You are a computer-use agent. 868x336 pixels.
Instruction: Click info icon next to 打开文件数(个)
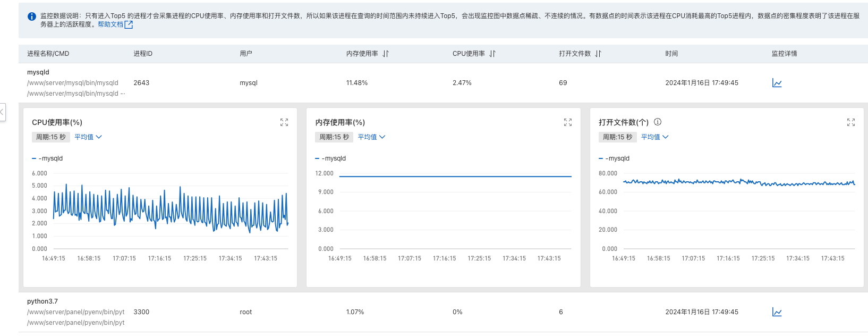658,122
